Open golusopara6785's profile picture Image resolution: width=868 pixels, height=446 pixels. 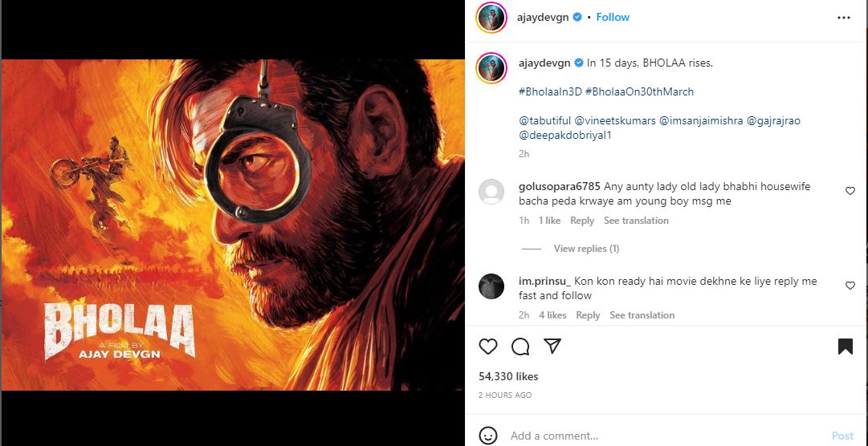click(x=491, y=193)
